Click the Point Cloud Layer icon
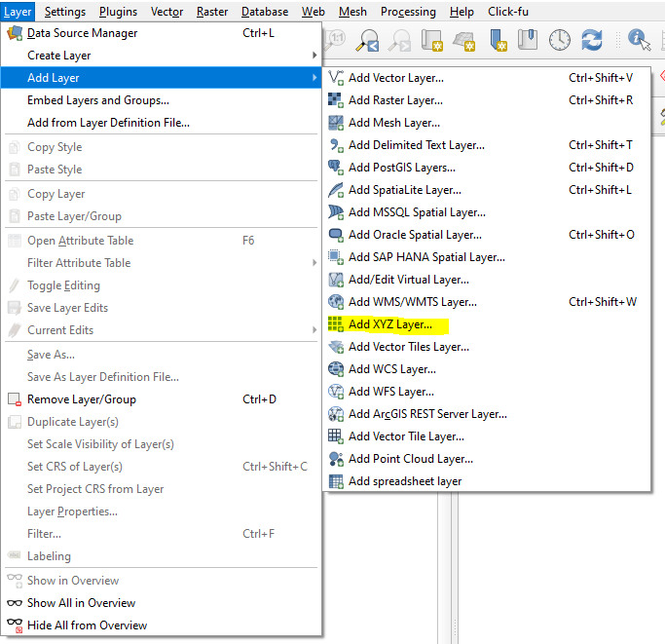Screen dimensions: 665x644 tap(336, 459)
